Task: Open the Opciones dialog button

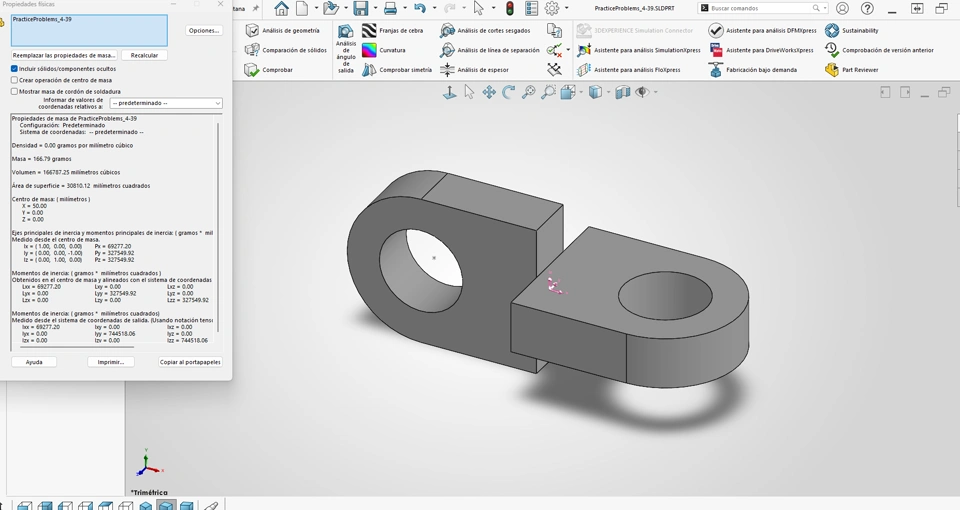Action: [x=204, y=31]
